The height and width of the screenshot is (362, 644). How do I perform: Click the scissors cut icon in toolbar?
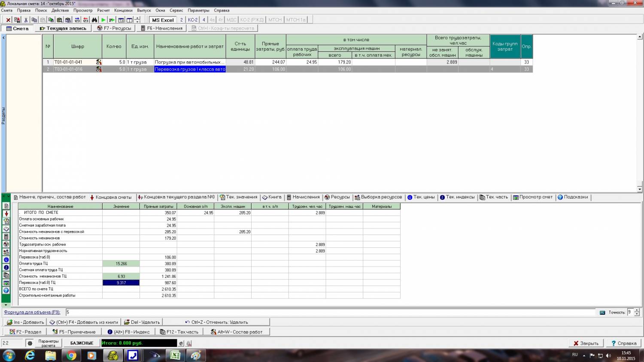click(26, 20)
